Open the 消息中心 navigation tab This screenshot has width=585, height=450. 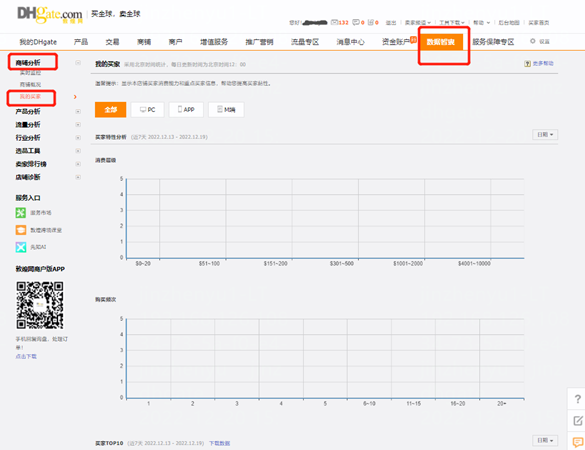(350, 42)
